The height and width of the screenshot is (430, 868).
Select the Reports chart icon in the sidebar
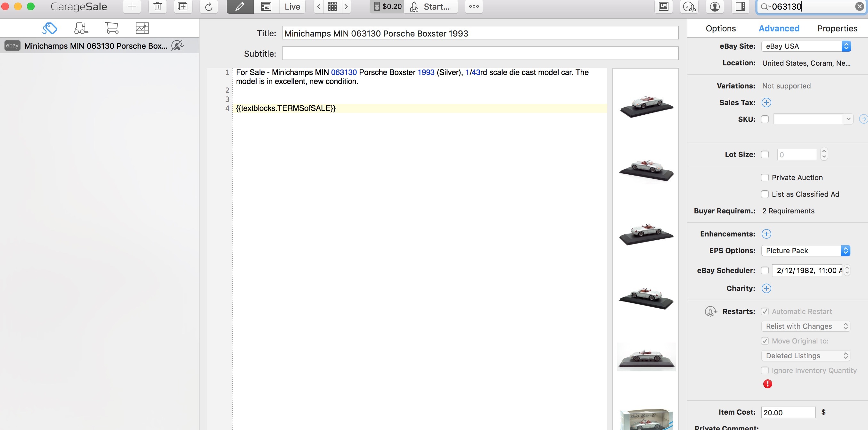(142, 28)
